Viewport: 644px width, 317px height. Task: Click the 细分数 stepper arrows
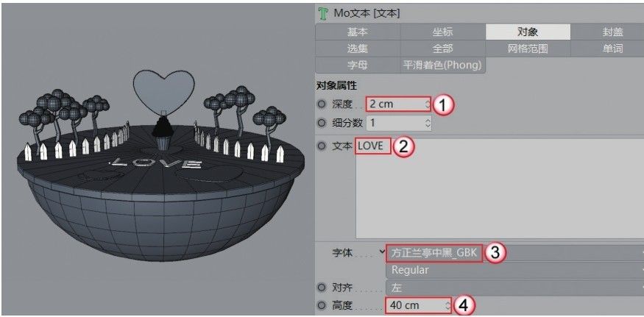pos(428,122)
